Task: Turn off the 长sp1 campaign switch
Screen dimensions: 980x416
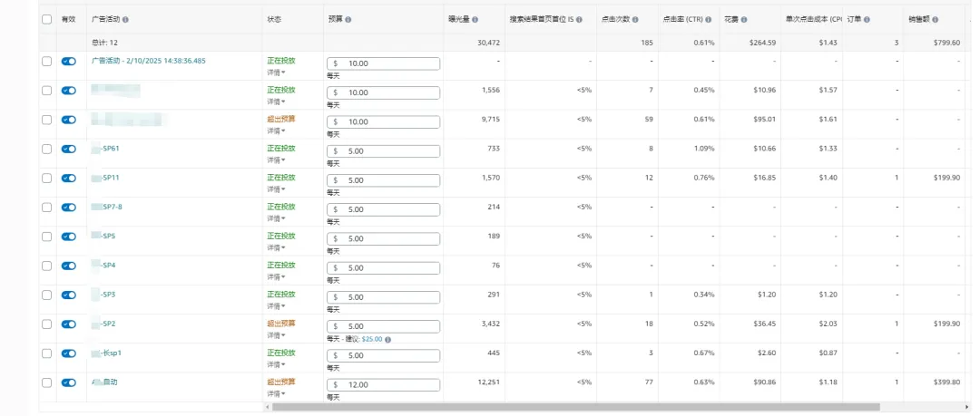Action: point(69,353)
